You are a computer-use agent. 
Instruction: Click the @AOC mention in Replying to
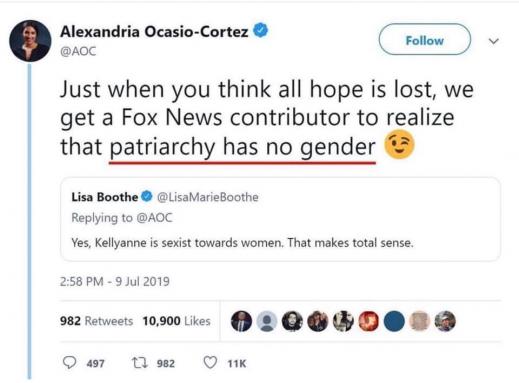click(x=155, y=218)
